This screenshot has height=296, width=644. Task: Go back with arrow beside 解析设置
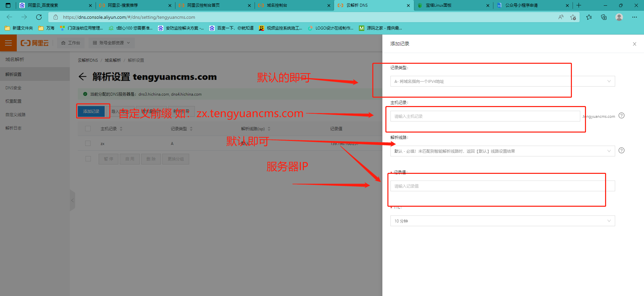[83, 77]
